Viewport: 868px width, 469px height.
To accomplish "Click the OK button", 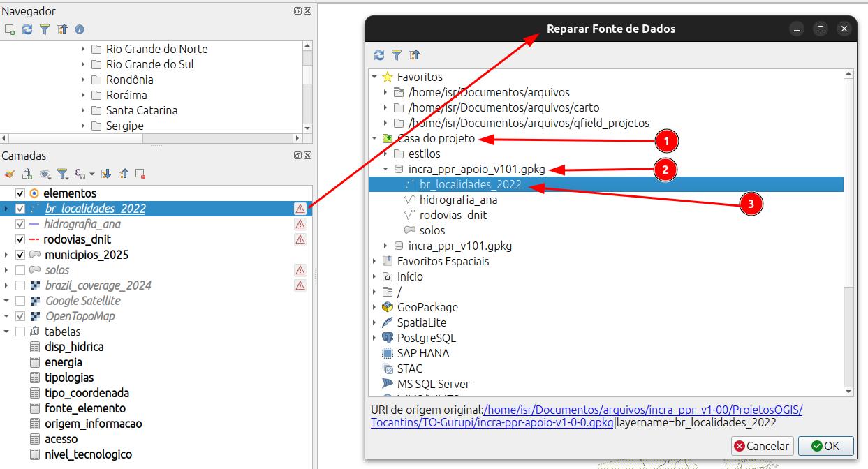I will click(x=826, y=446).
